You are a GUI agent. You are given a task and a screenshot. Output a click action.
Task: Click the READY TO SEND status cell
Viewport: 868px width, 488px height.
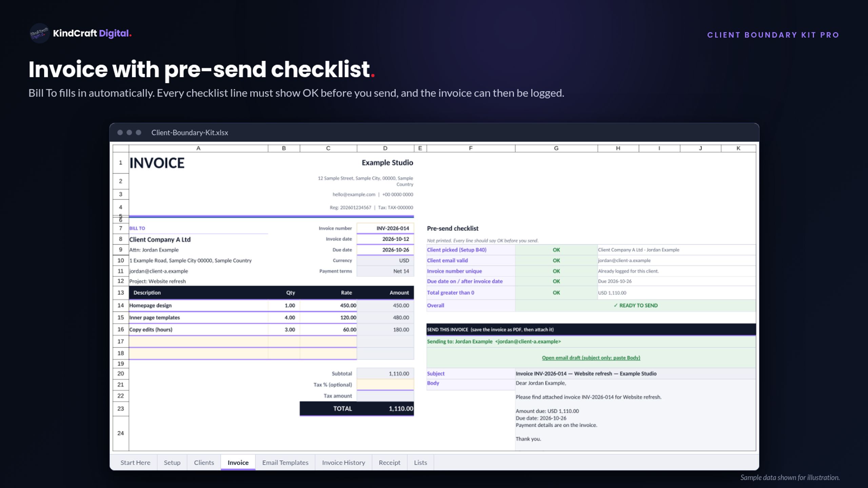pyautogui.click(x=635, y=305)
